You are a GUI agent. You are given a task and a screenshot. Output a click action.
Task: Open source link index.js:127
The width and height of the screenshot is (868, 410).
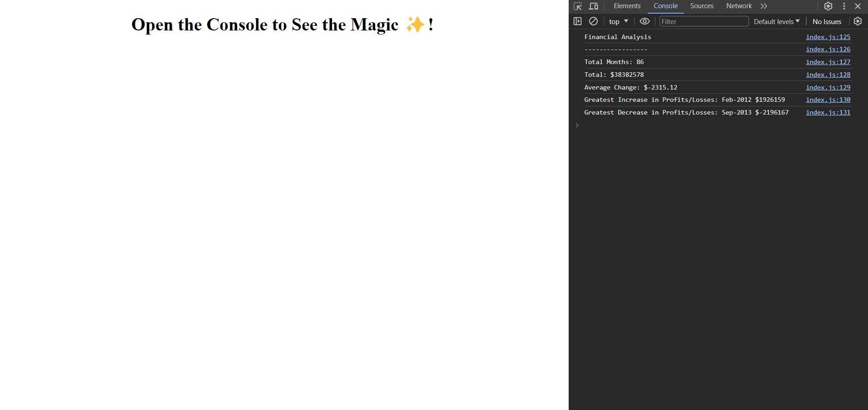(x=828, y=62)
